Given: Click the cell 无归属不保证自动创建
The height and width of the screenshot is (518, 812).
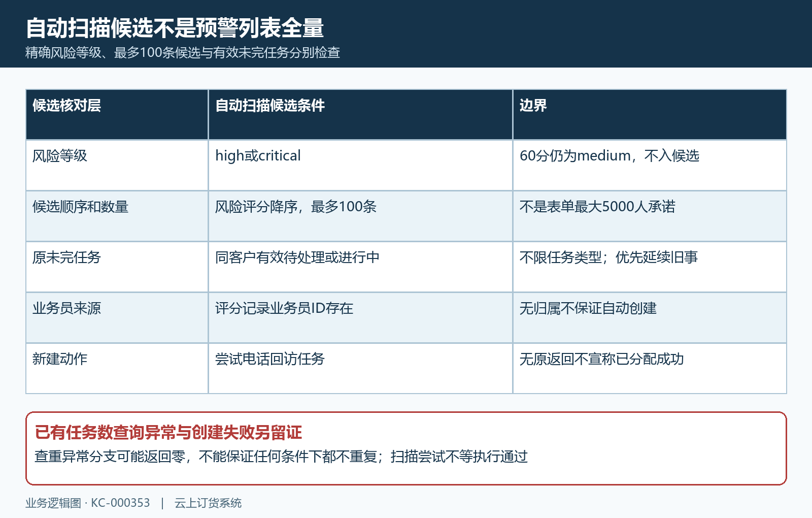Looking at the screenshot, I should click(x=650, y=318).
